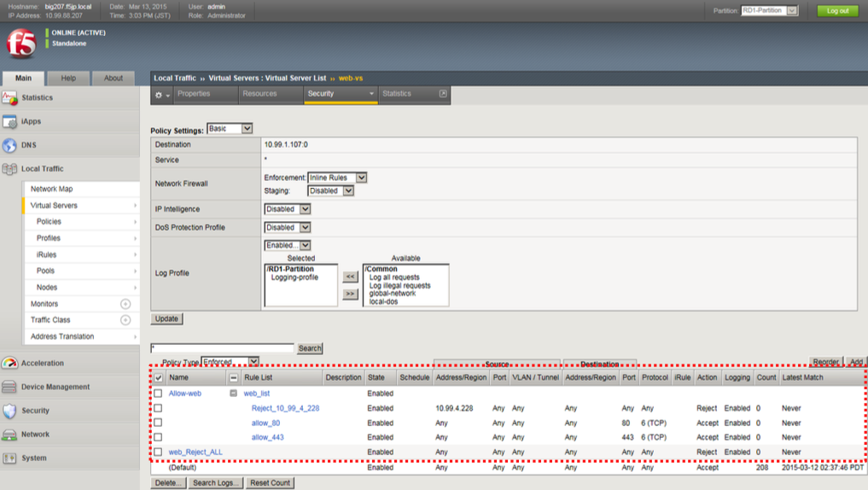Image resolution: width=868 pixels, height=490 pixels.
Task: Open the web_Reject_ALL rule link
Action: (195, 452)
